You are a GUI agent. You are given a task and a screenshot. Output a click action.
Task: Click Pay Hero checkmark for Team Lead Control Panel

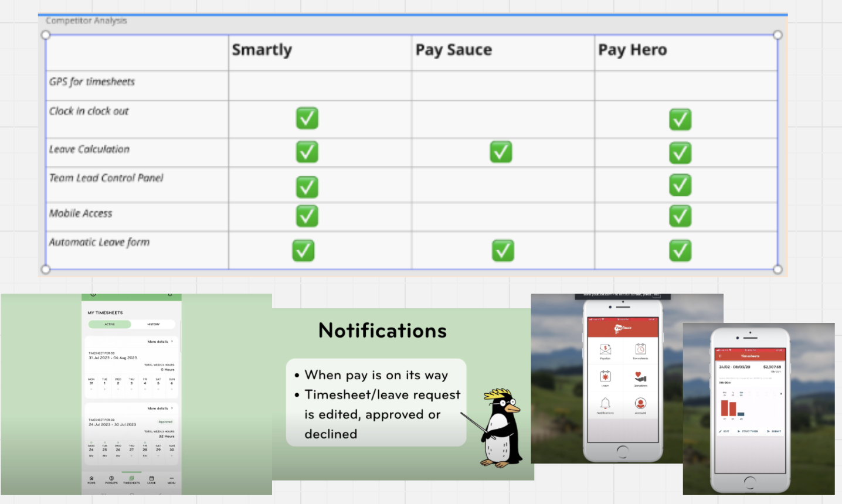click(x=680, y=185)
